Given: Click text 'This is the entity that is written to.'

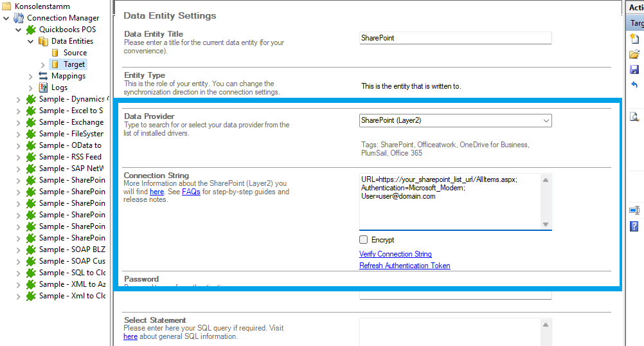Looking at the screenshot, I should coord(411,86).
